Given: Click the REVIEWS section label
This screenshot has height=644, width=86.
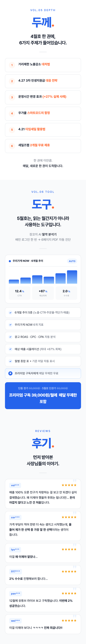Looking at the screenshot, I should (43, 431).
